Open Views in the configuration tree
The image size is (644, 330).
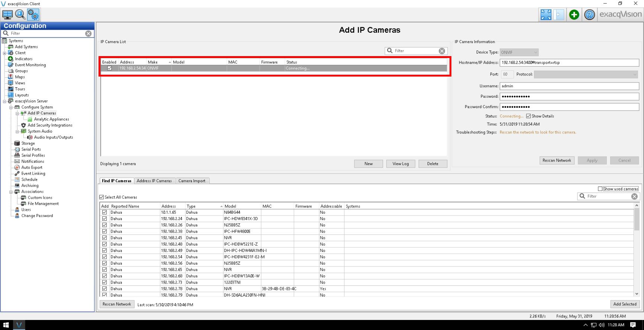tap(20, 83)
